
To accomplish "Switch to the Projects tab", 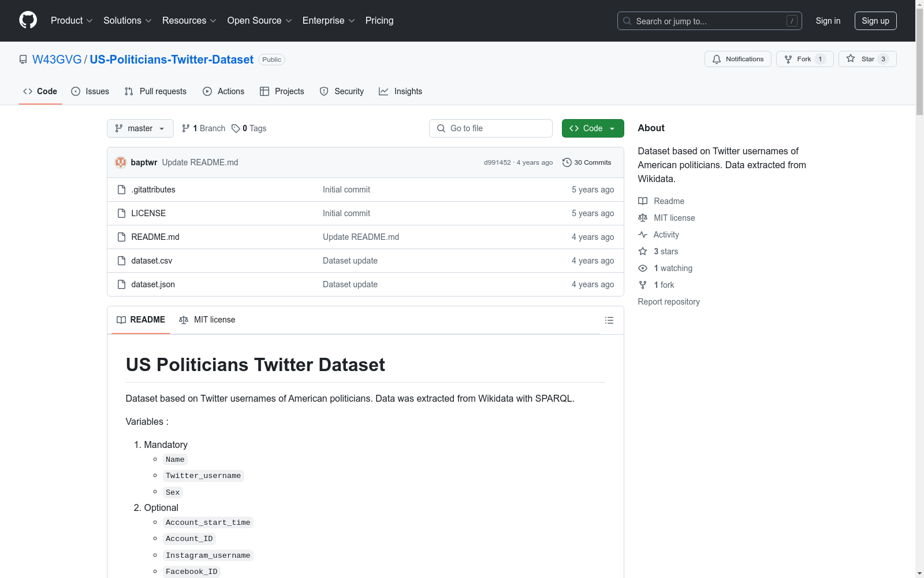I will click(282, 91).
